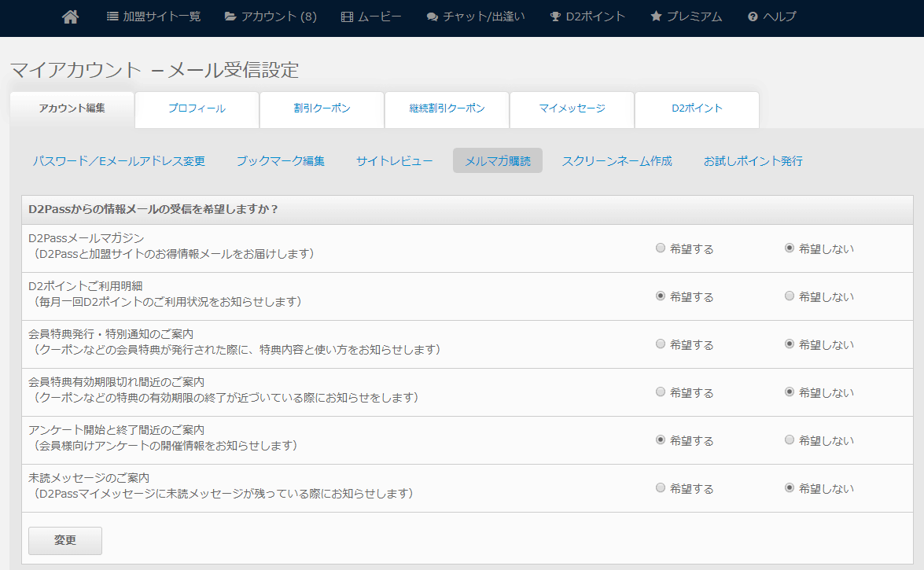Screen dimensions: 924x570
Task: Select 希望しない for D2Passメールマガジン
Action: 790,248
